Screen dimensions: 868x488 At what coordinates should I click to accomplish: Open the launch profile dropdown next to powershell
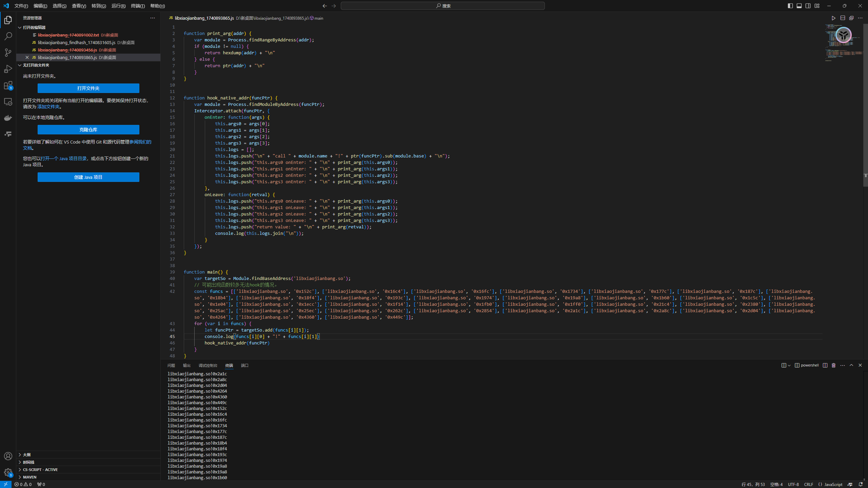click(x=789, y=365)
